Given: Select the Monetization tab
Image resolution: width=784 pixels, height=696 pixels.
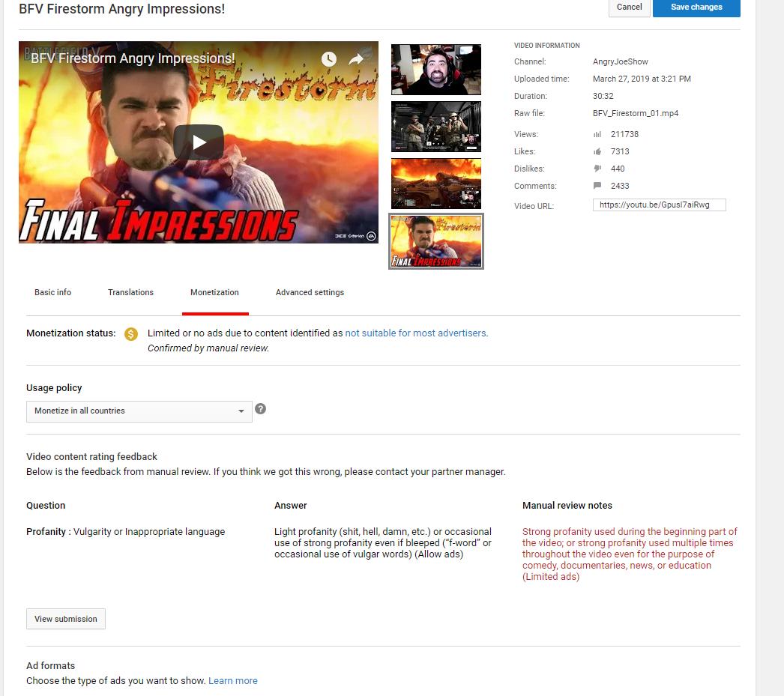Looking at the screenshot, I should point(214,292).
